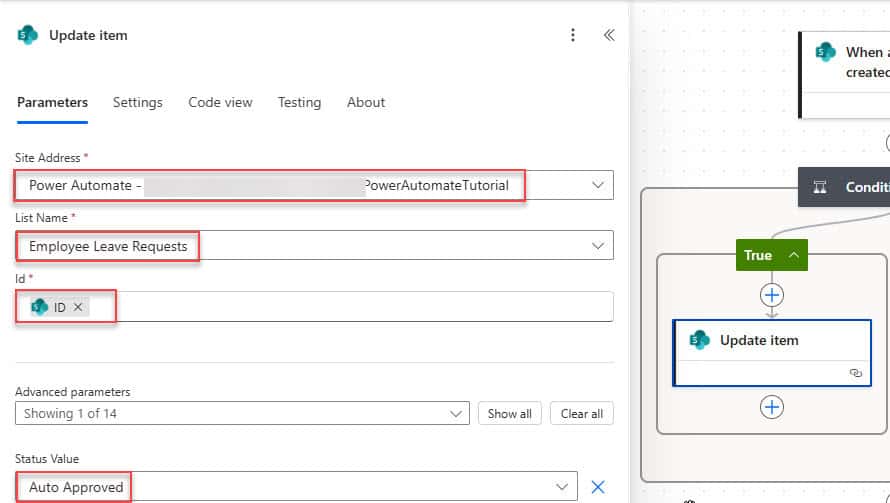The image size is (890, 503).
Task: Click the SharePoint icon on the trigger card
Action: (825, 52)
